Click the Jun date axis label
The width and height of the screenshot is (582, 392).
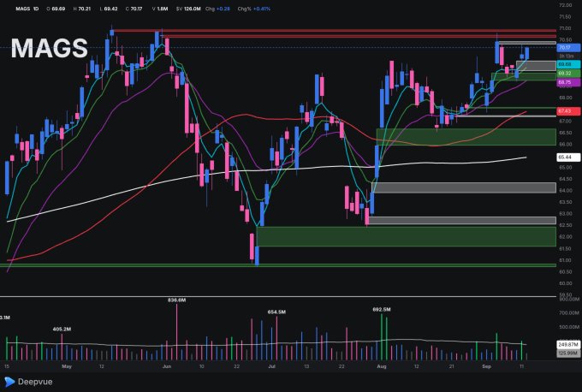coord(167,366)
